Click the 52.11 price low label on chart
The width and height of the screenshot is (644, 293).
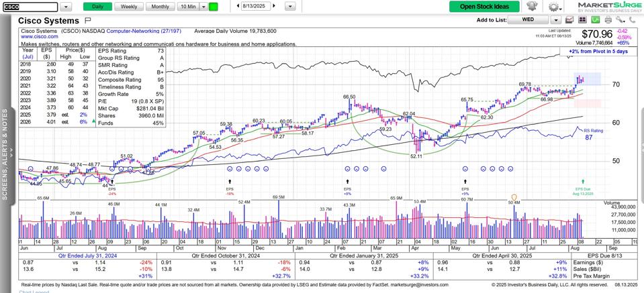(x=416, y=156)
